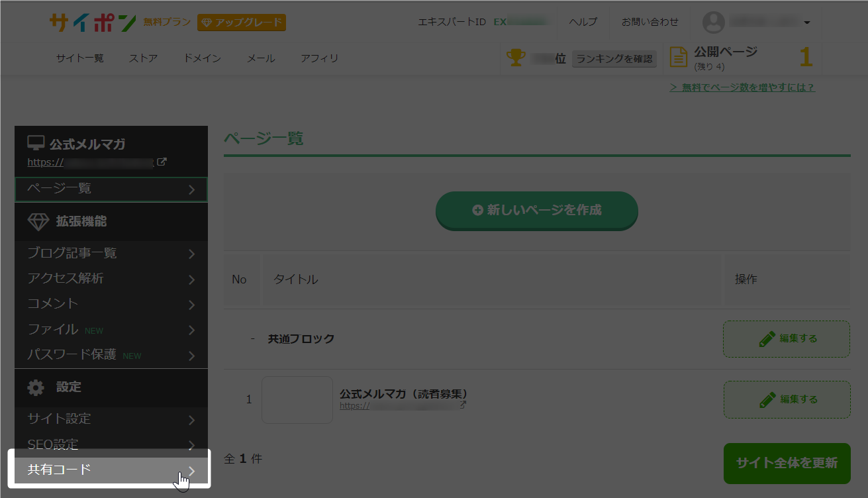Image resolution: width=868 pixels, height=498 pixels.
Task: Open 無料でページ数を増やすには link
Action: point(742,87)
